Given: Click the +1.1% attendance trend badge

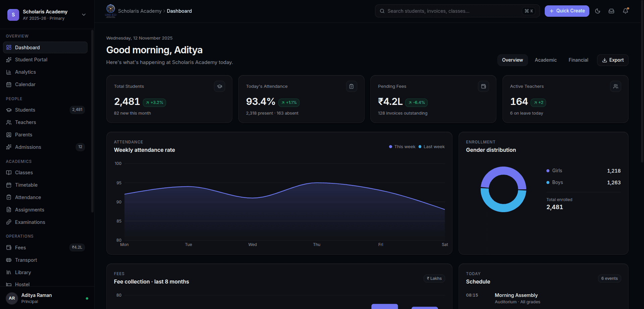Looking at the screenshot, I should tap(289, 103).
